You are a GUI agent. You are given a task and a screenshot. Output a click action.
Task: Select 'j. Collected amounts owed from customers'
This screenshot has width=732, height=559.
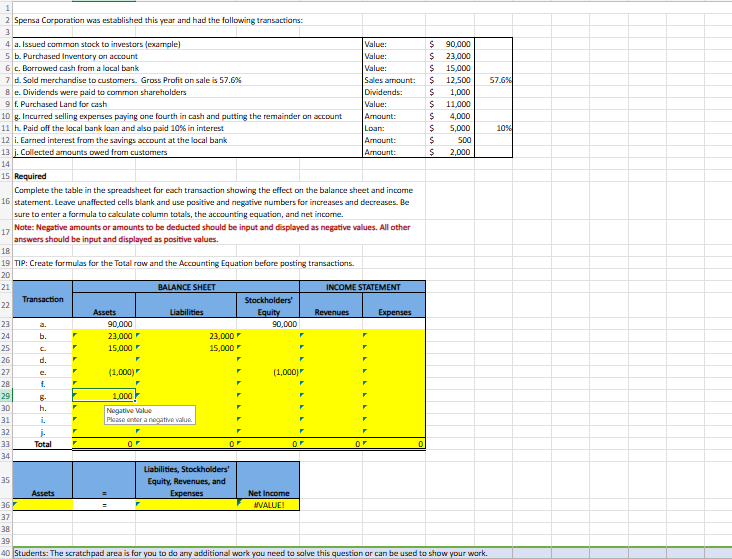point(91,152)
